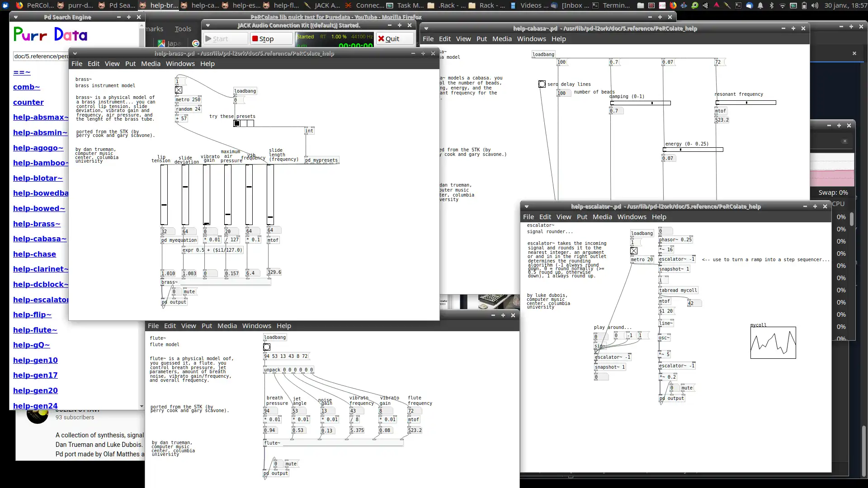868x488 pixels.
Task: Open the Bluetooth tray icon
Action: pos(771,5)
